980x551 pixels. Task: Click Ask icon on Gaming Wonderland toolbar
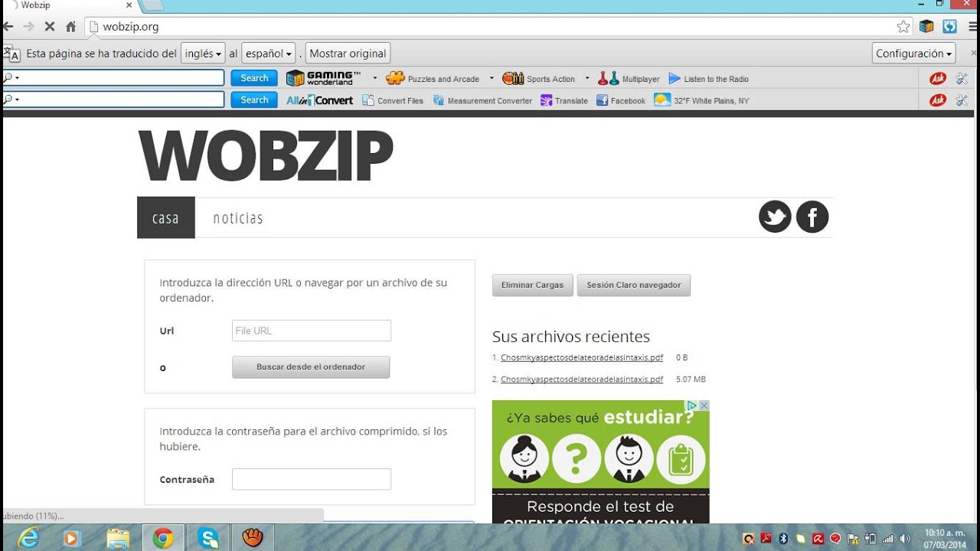pyautogui.click(x=937, y=78)
